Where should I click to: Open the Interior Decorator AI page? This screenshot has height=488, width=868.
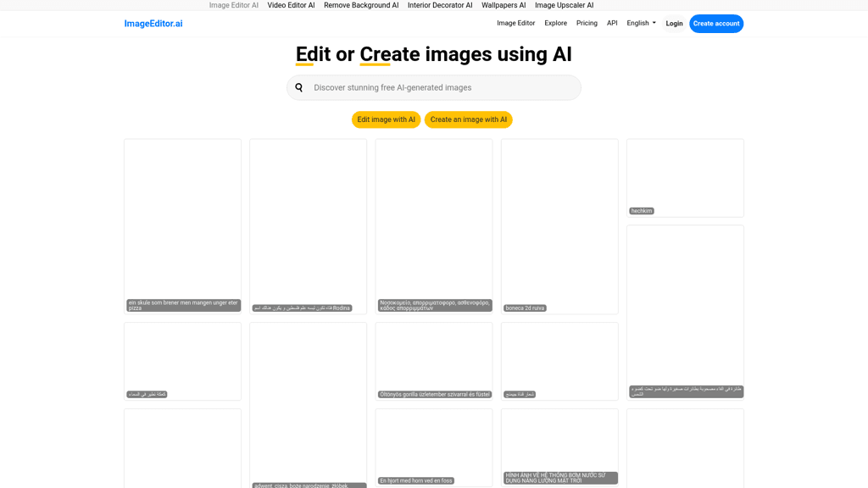coord(439,5)
